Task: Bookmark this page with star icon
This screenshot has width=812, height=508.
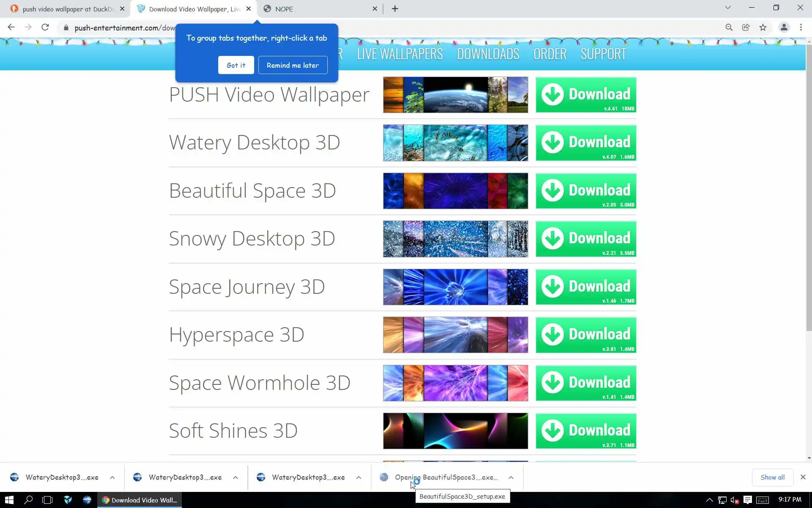Action: [763, 28]
